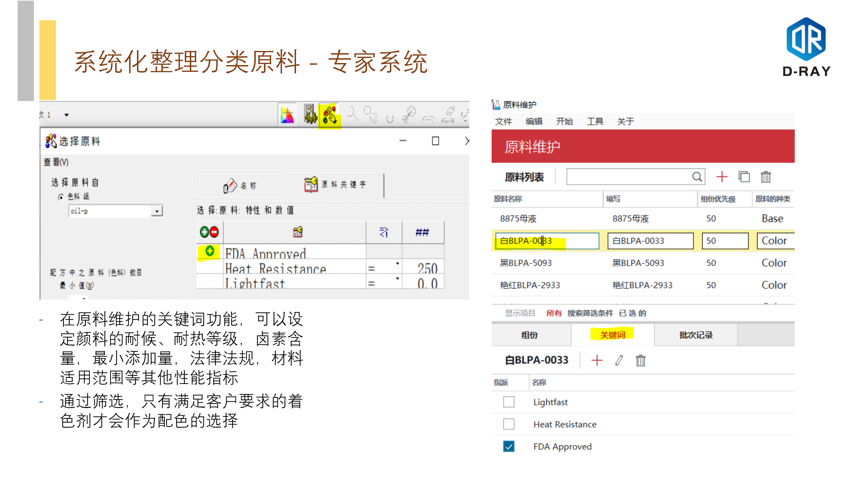Open the oil-p colorant group dropdown
This screenshot has width=868, height=488.
click(x=157, y=211)
